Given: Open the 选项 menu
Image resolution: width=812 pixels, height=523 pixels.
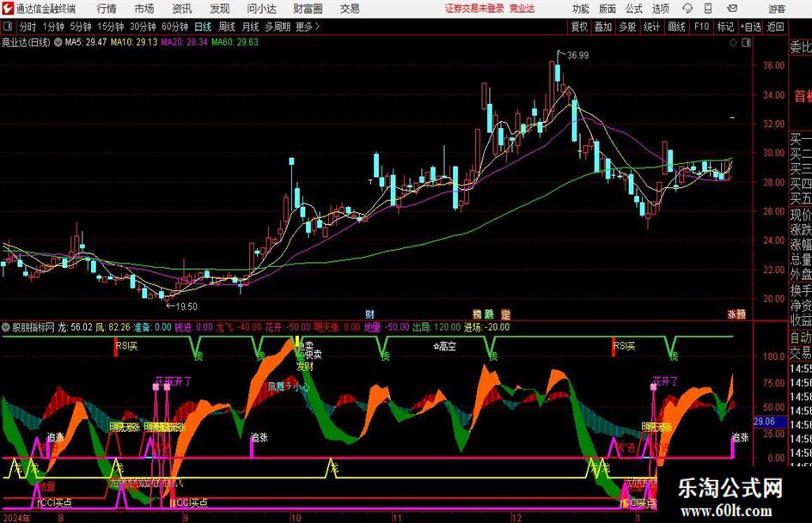Looking at the screenshot, I should (660, 9).
